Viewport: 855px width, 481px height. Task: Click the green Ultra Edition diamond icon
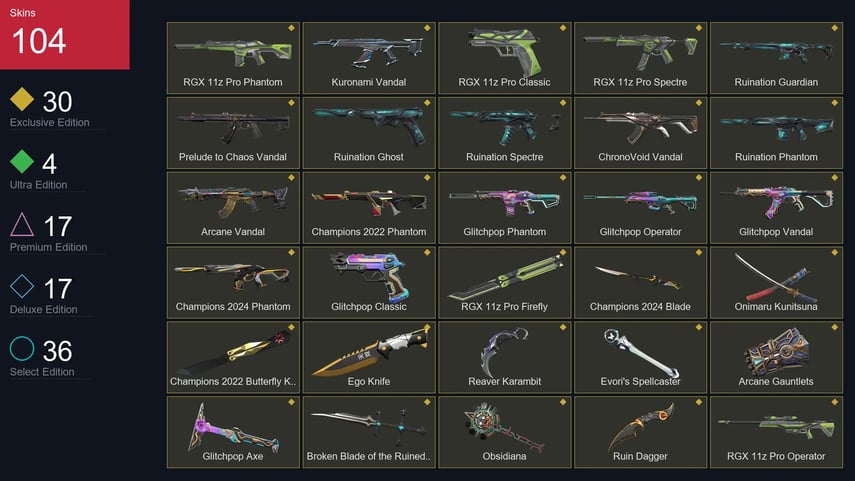point(22,161)
